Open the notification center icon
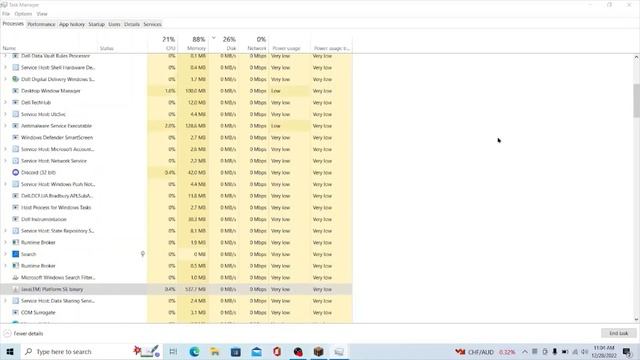Image resolution: width=640 pixels, height=360 pixels. point(627,351)
